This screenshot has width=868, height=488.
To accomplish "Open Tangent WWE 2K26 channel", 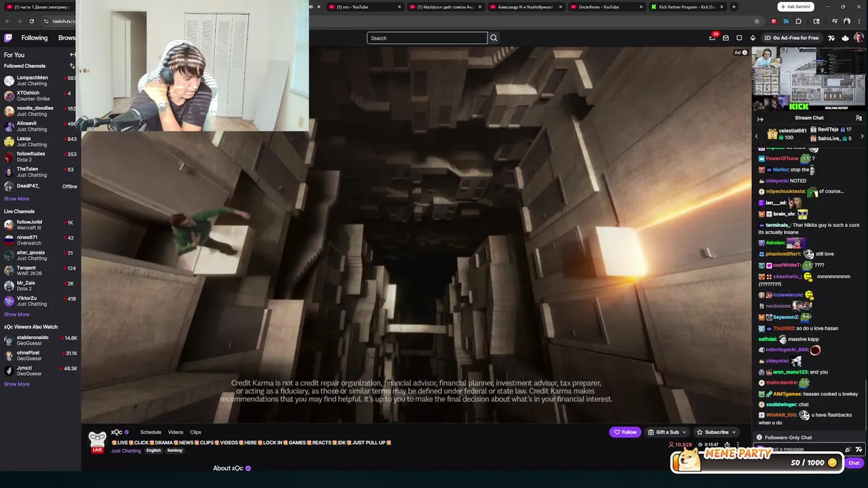I will point(40,271).
